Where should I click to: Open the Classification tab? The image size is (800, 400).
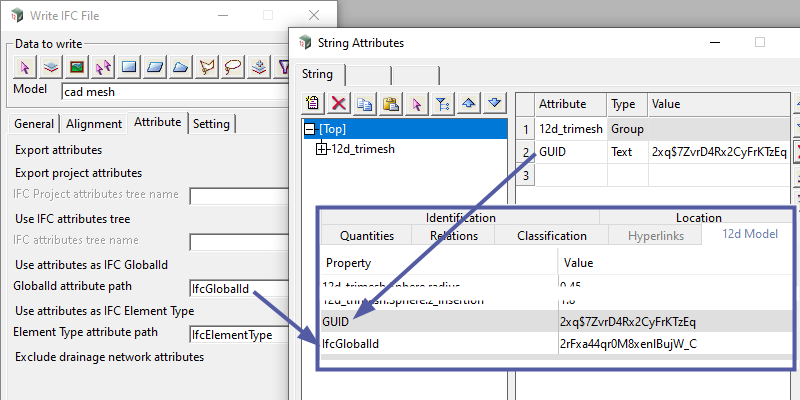(551, 236)
